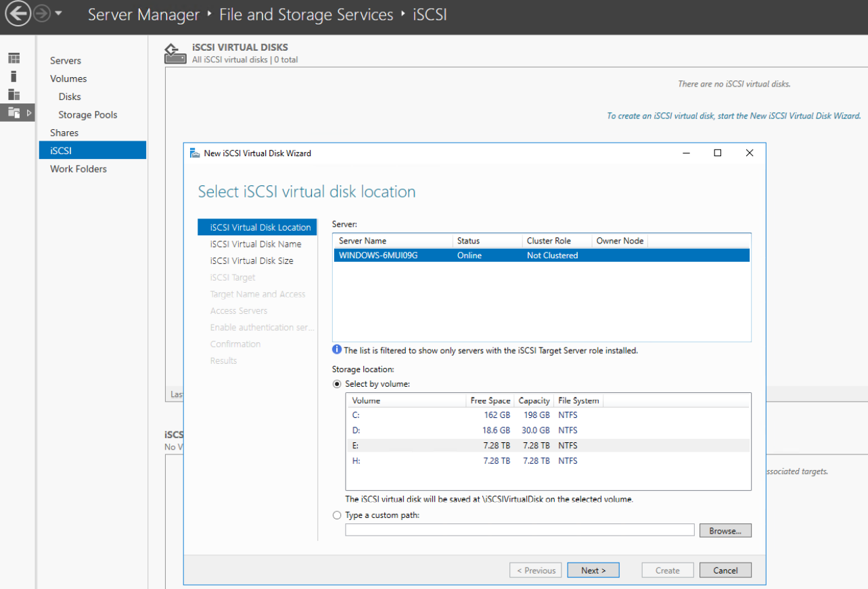This screenshot has height=589, width=868.
Task: Choose the 'Type a custom path' radio option
Action: pyautogui.click(x=337, y=515)
